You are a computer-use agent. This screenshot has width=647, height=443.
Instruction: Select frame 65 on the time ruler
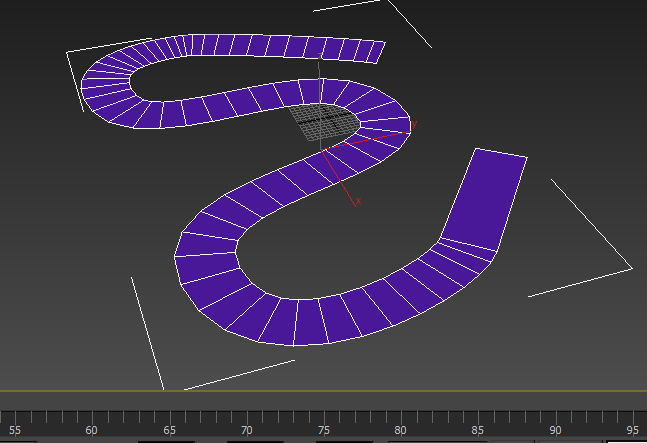click(x=169, y=430)
